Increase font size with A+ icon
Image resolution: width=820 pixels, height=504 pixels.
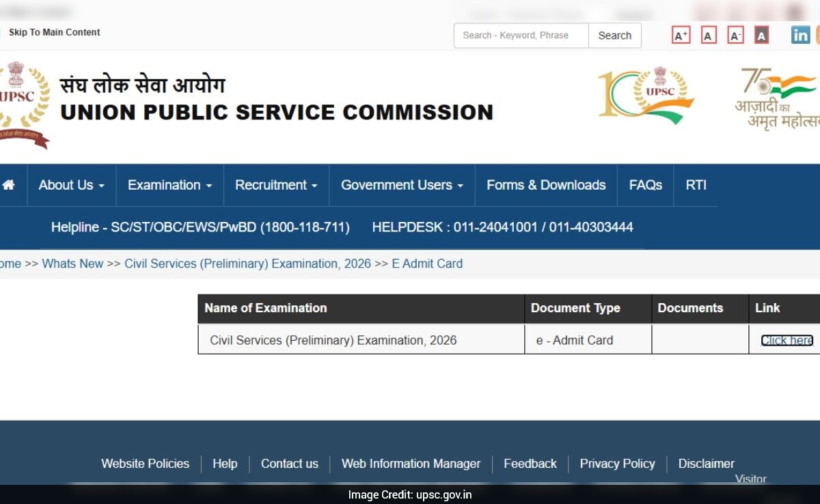[x=681, y=36]
